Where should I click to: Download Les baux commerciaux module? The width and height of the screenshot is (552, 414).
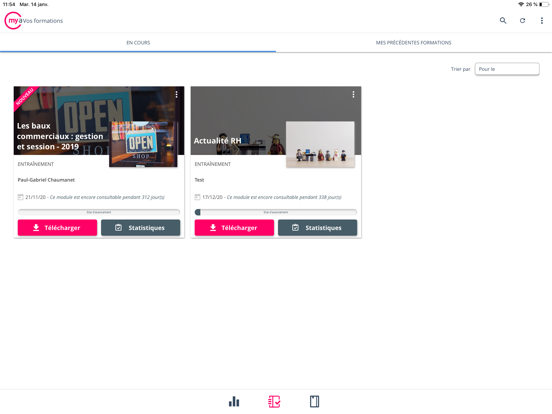(57, 228)
